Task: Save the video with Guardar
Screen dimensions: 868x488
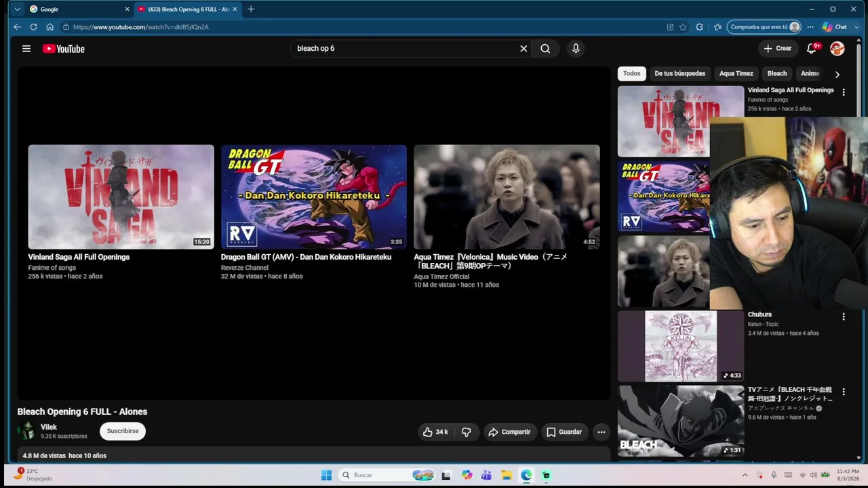Action: click(x=564, y=432)
